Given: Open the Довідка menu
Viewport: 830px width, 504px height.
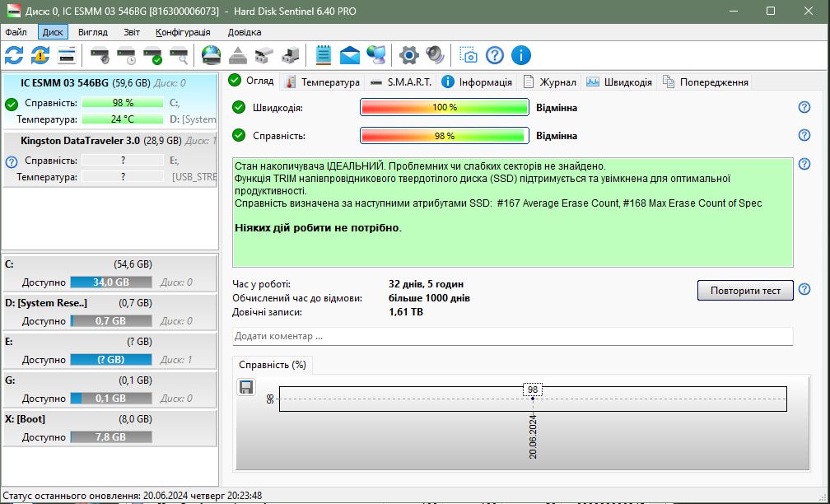Looking at the screenshot, I should tap(245, 32).
